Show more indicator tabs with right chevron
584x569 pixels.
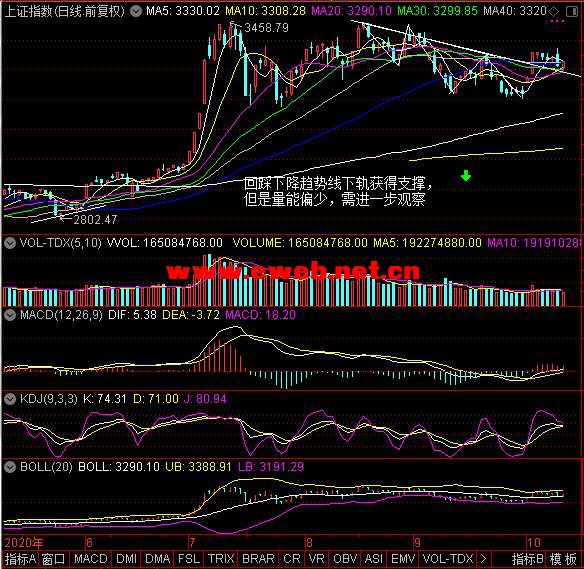(x=483, y=559)
